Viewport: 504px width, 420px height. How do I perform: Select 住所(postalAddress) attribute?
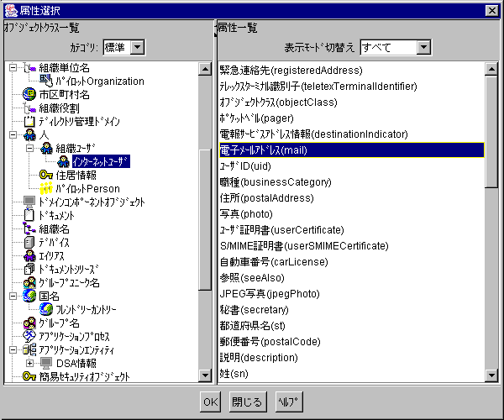click(351, 198)
